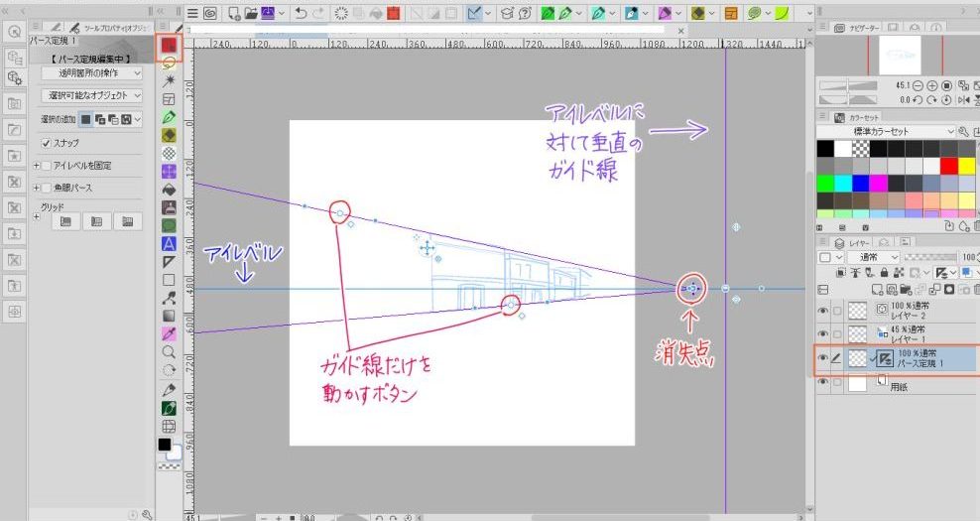
Task: Enable the アイレベルを固定 checkbox
Action: [46, 166]
